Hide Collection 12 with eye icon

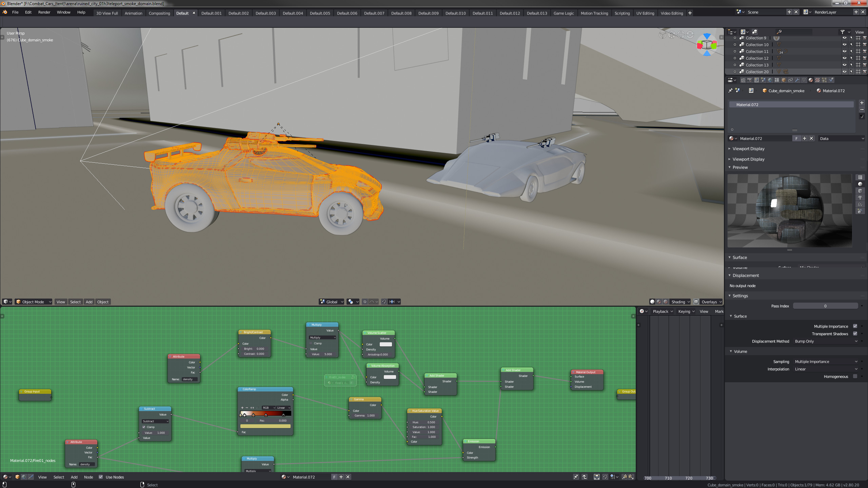pyautogui.click(x=845, y=58)
